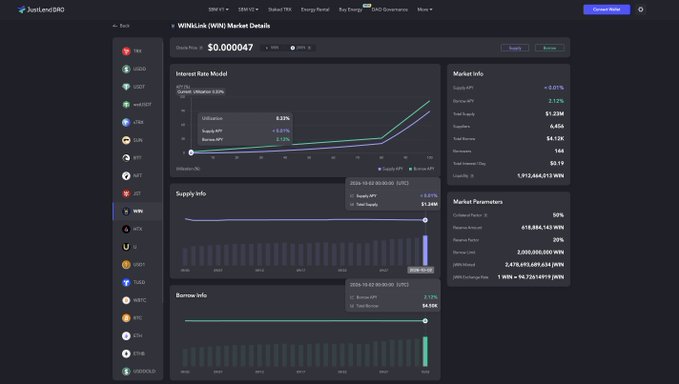Select the ETHB token icon
679x384 pixels.
coord(126,353)
